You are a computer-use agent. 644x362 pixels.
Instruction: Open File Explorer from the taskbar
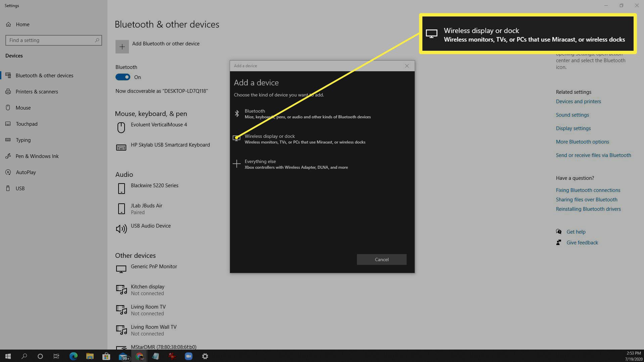click(90, 356)
